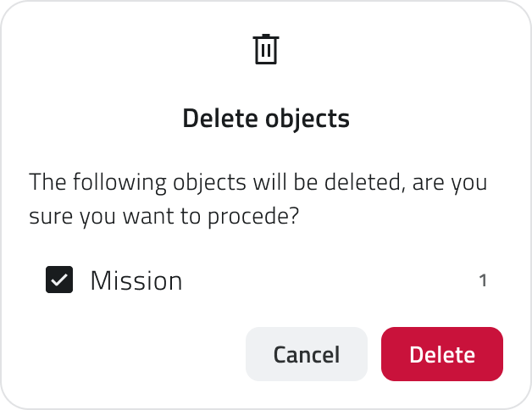
Task: Deselect Mission from objects to delete
Action: (x=58, y=280)
